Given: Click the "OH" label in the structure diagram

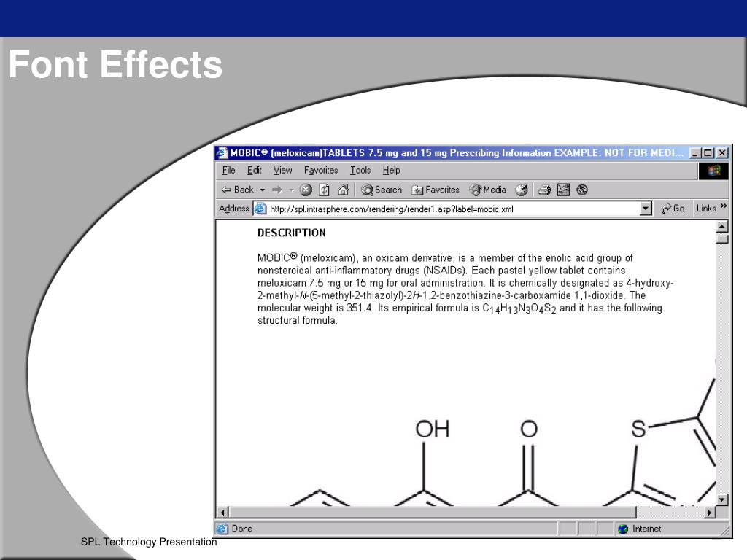Looking at the screenshot, I should [x=433, y=429].
